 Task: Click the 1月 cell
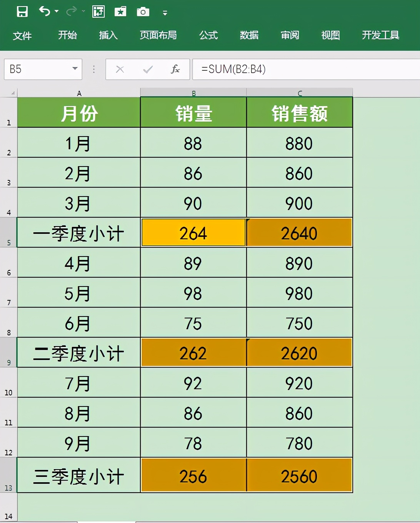79,142
